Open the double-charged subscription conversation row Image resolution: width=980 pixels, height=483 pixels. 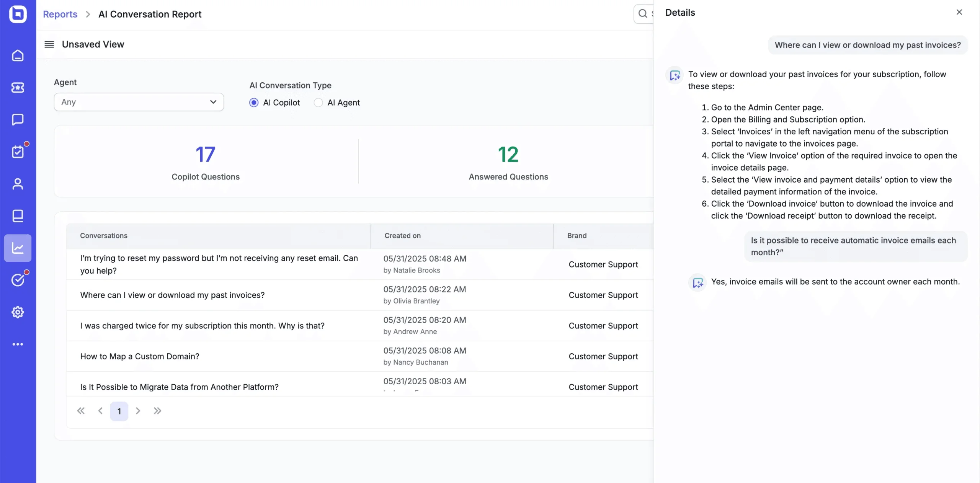click(202, 326)
